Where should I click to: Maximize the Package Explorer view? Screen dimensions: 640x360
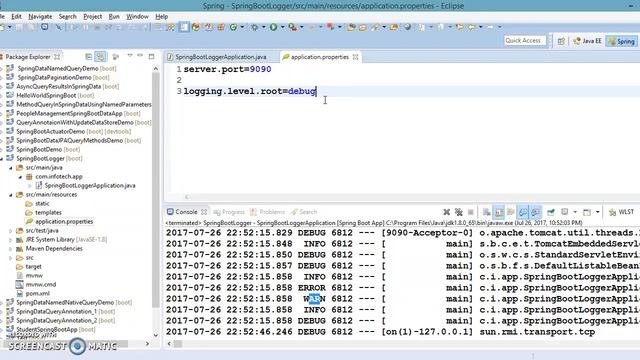151,56
